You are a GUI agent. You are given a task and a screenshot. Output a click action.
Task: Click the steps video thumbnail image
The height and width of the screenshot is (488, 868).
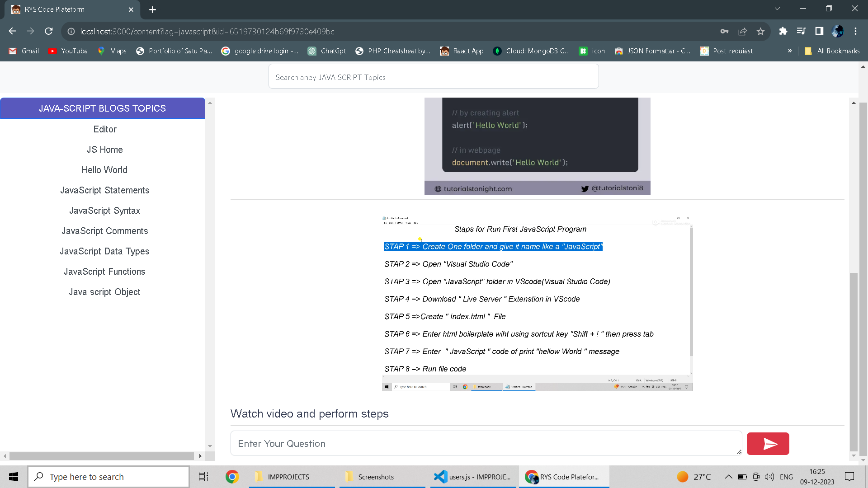click(x=537, y=304)
